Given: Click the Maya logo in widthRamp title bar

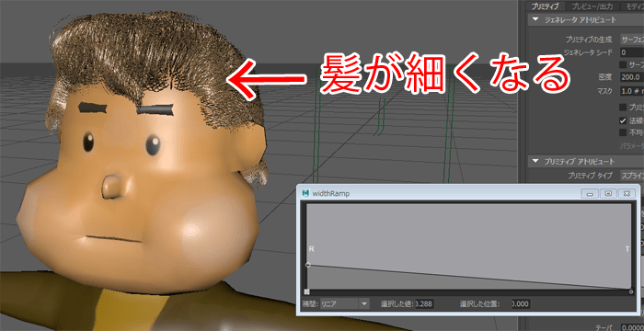Looking at the screenshot, I should 305,193.
